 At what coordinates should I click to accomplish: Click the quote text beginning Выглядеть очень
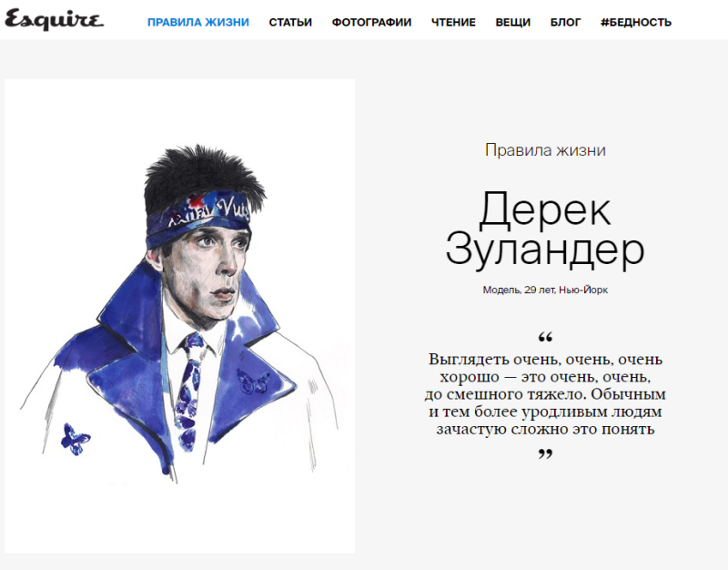(x=545, y=394)
